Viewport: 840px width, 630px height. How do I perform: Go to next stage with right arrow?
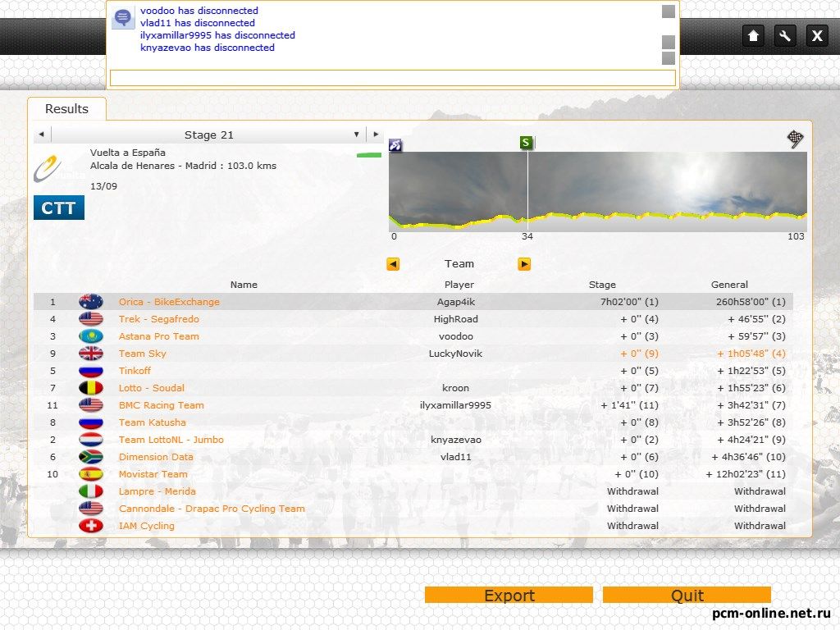tap(376, 135)
